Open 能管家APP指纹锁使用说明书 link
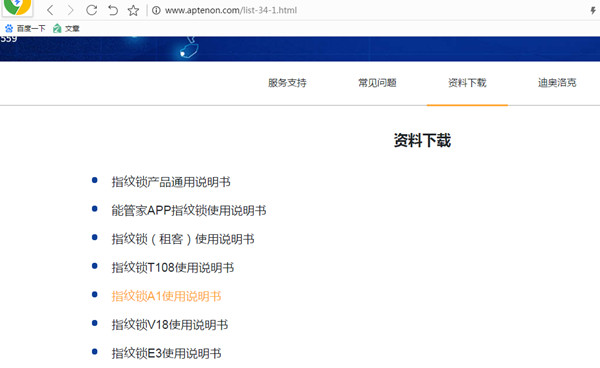The height and width of the screenshot is (368, 600). click(x=189, y=210)
